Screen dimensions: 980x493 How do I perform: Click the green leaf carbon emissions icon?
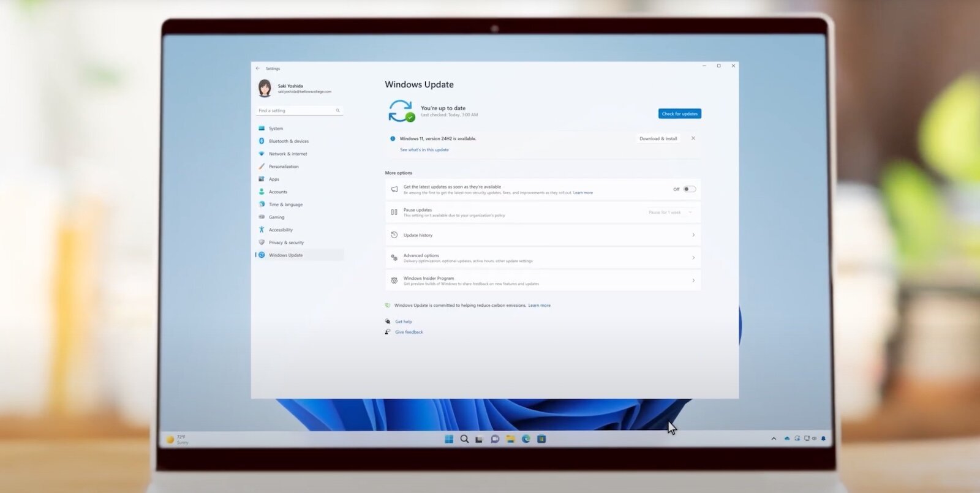[x=388, y=305]
